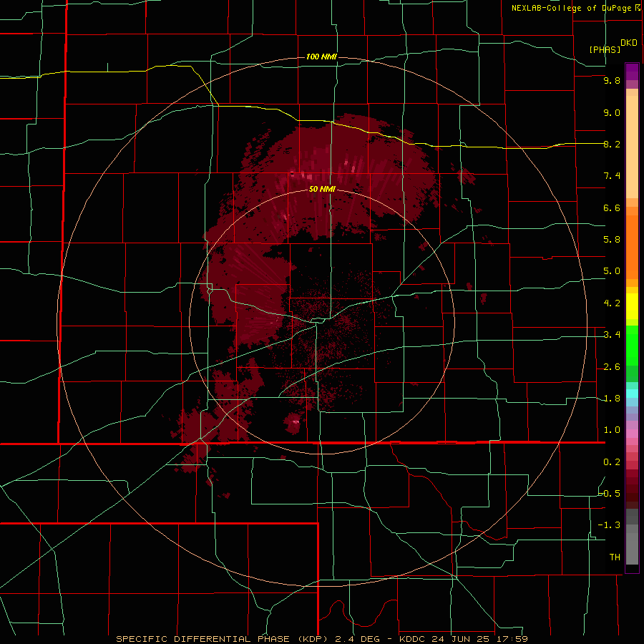
Task: Click the 5.0 value on the color scale
Action: (x=612, y=271)
